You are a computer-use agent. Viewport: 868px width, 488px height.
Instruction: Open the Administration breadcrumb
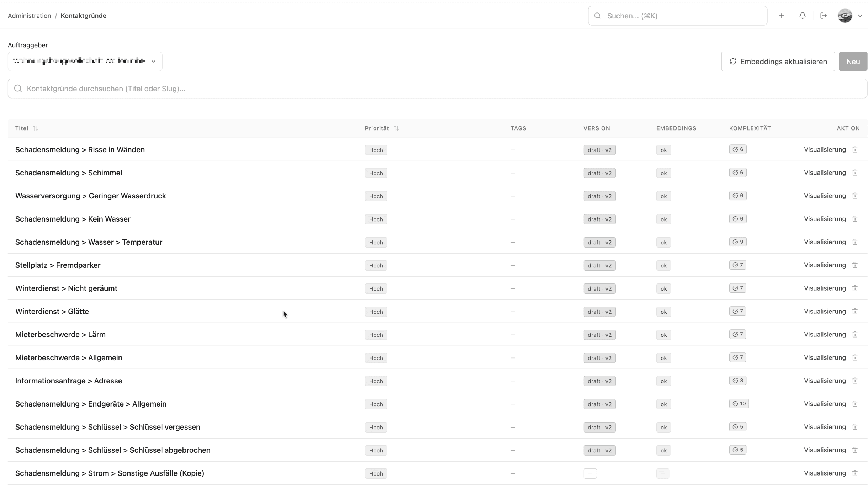(x=29, y=15)
